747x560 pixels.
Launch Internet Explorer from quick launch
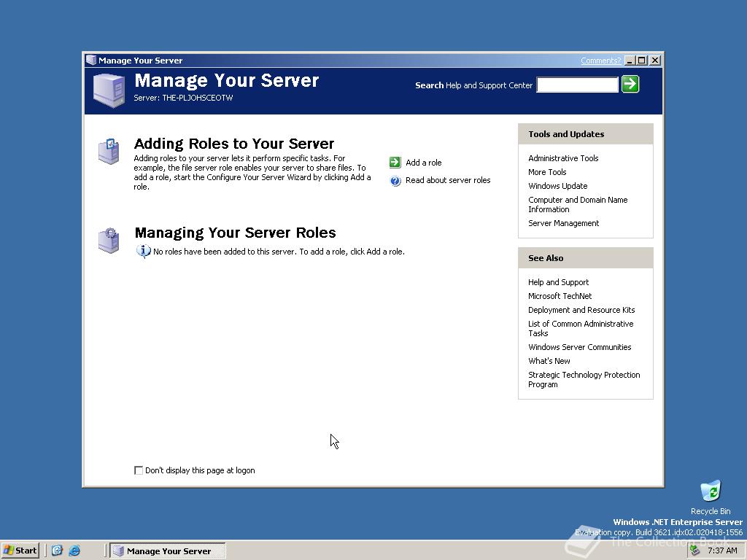pos(74,551)
